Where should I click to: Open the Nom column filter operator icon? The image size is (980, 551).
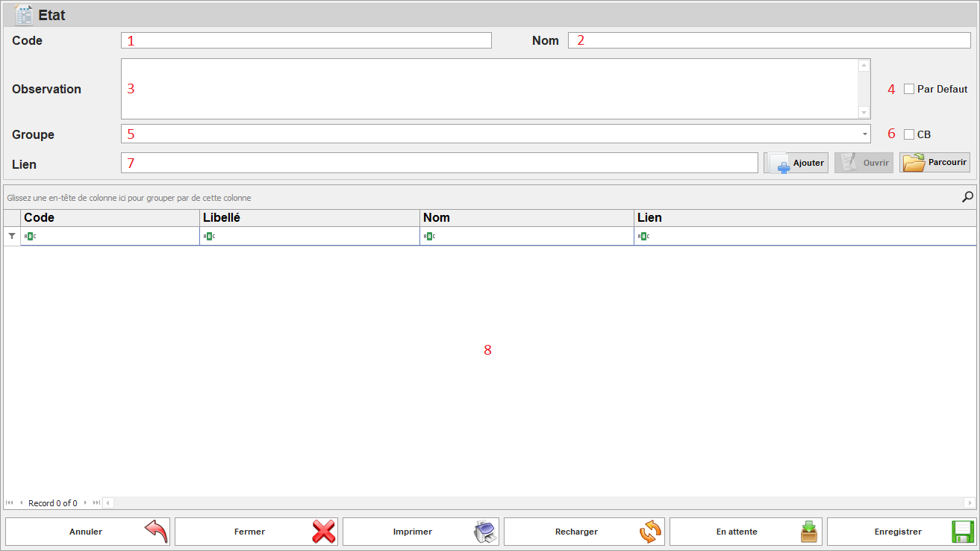pyautogui.click(x=429, y=237)
